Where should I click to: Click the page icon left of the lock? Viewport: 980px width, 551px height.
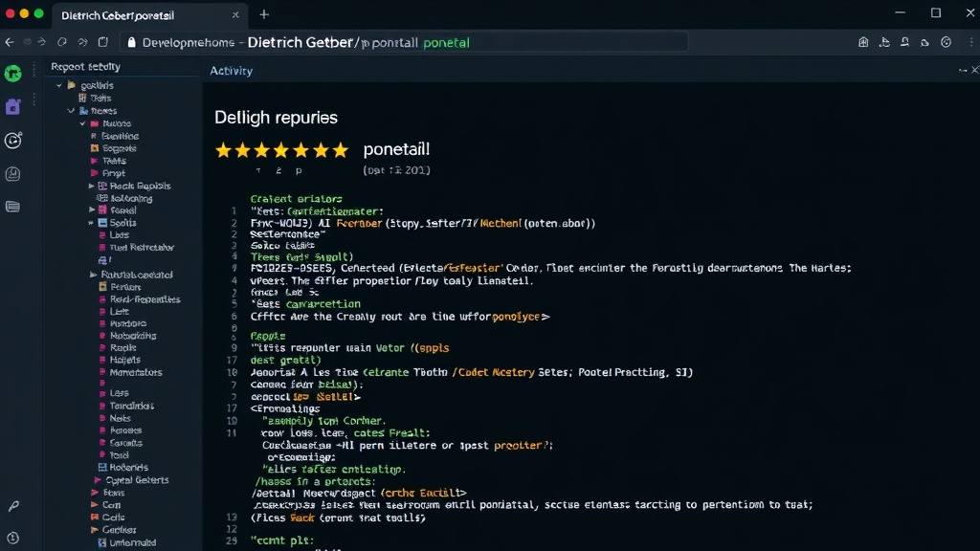103,42
